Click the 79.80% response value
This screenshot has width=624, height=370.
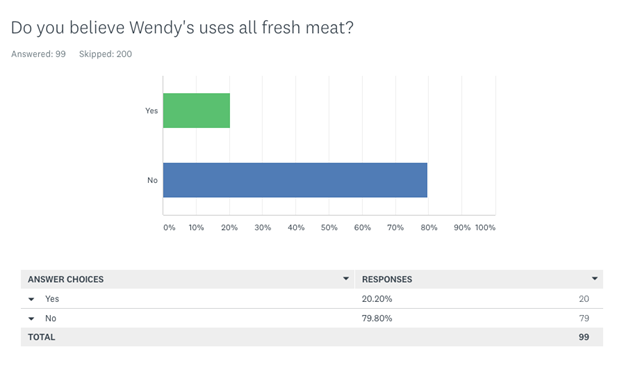point(377,318)
